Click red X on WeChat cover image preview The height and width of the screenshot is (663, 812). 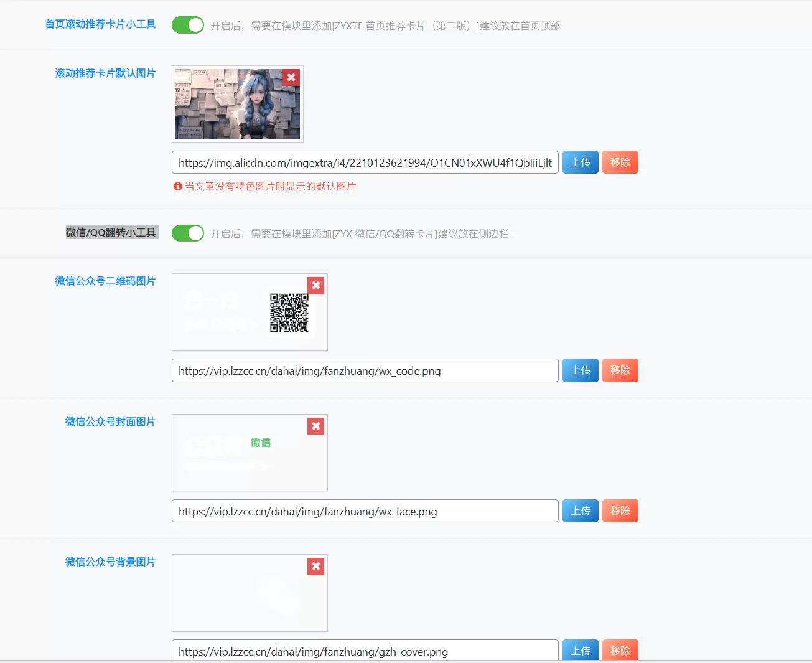(x=316, y=426)
